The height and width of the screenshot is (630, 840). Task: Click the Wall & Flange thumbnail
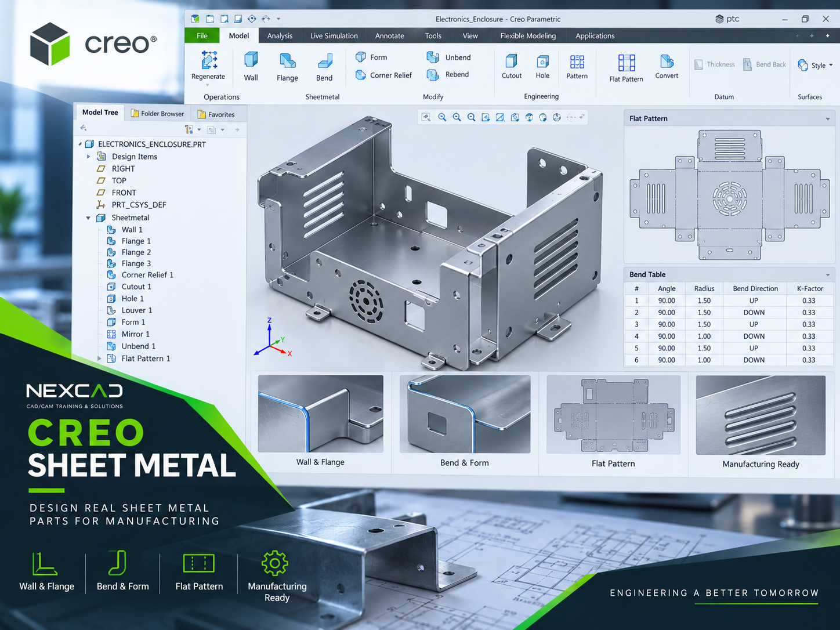click(321, 414)
